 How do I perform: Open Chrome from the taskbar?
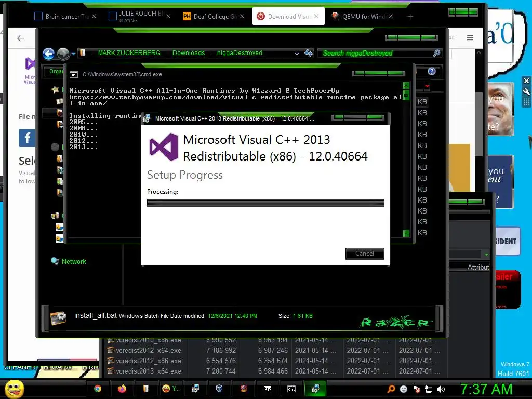click(x=98, y=389)
